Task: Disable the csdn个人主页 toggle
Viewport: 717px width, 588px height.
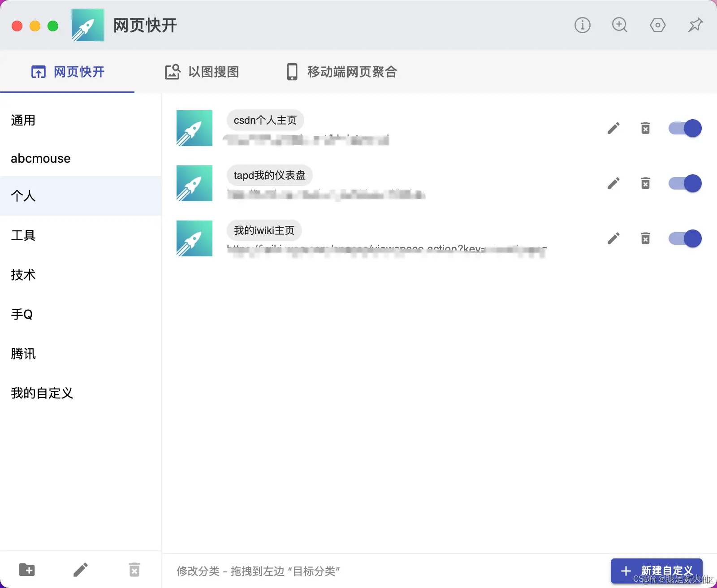Action: pyautogui.click(x=685, y=128)
